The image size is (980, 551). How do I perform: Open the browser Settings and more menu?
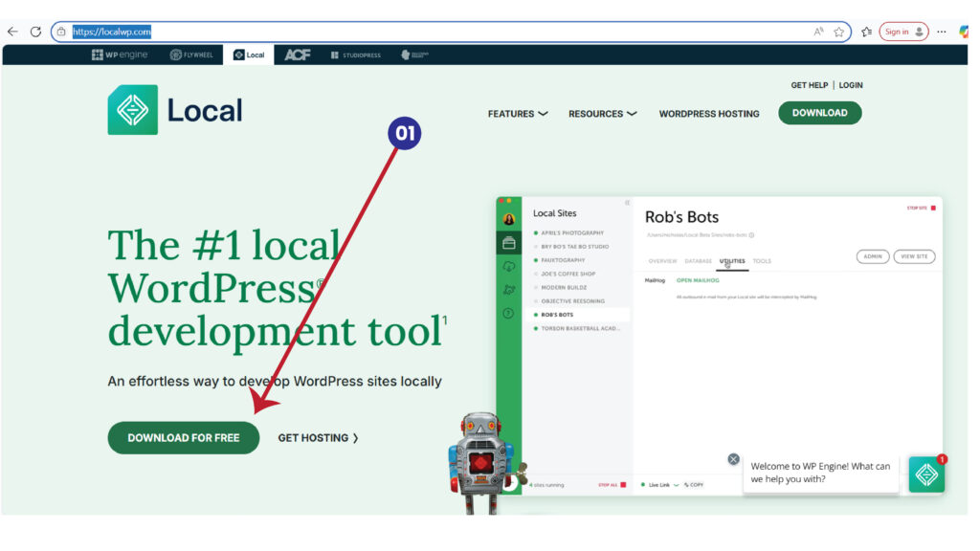coord(942,32)
